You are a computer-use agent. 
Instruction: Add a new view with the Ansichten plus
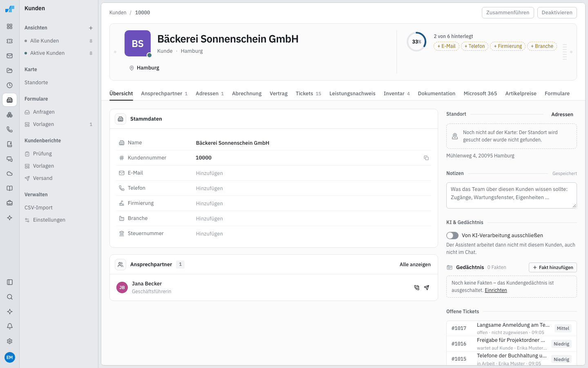[91, 28]
